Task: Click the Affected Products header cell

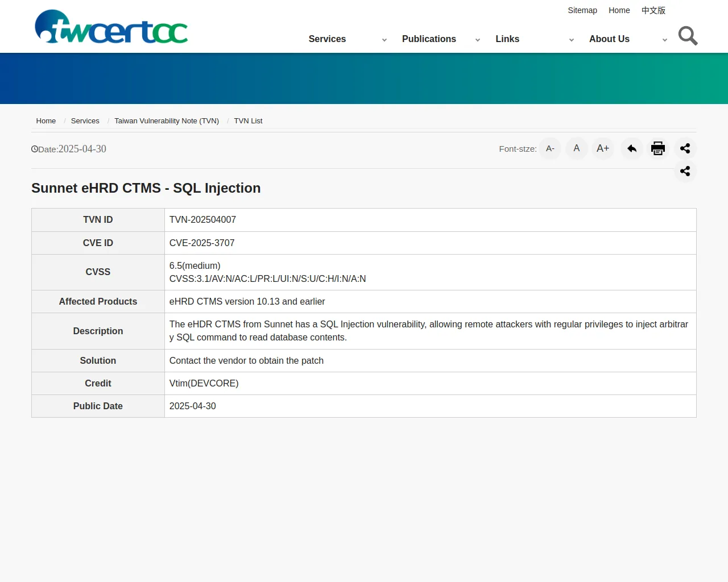Action: (98, 301)
